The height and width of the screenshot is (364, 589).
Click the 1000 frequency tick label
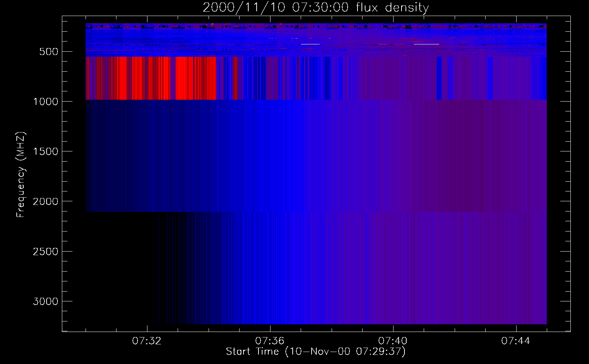[x=46, y=102]
